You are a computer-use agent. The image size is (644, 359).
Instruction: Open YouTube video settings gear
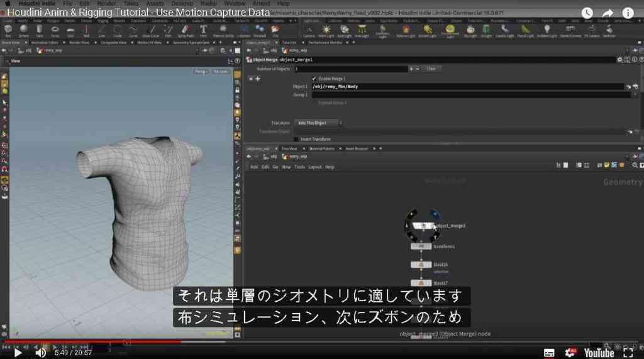[x=570, y=353]
